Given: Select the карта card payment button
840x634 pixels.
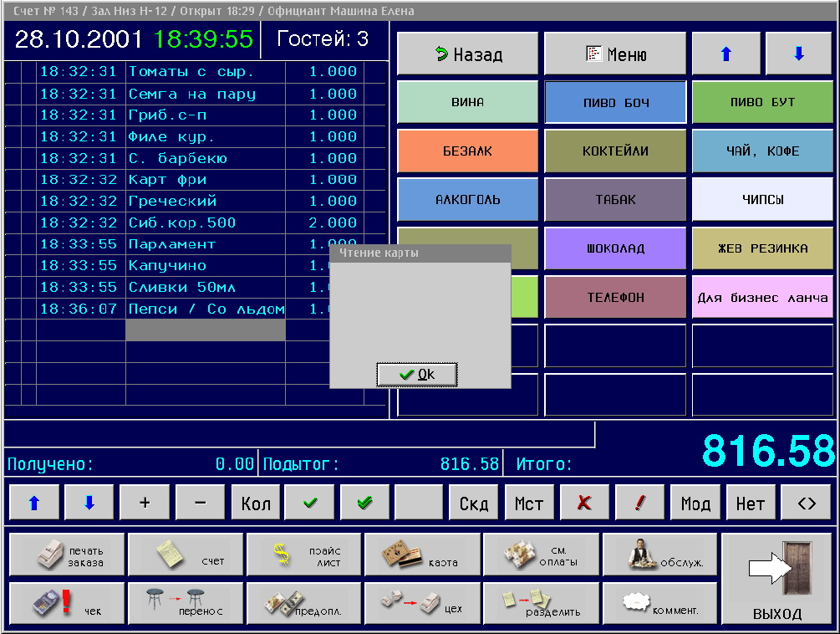Looking at the screenshot, I should click(423, 555).
